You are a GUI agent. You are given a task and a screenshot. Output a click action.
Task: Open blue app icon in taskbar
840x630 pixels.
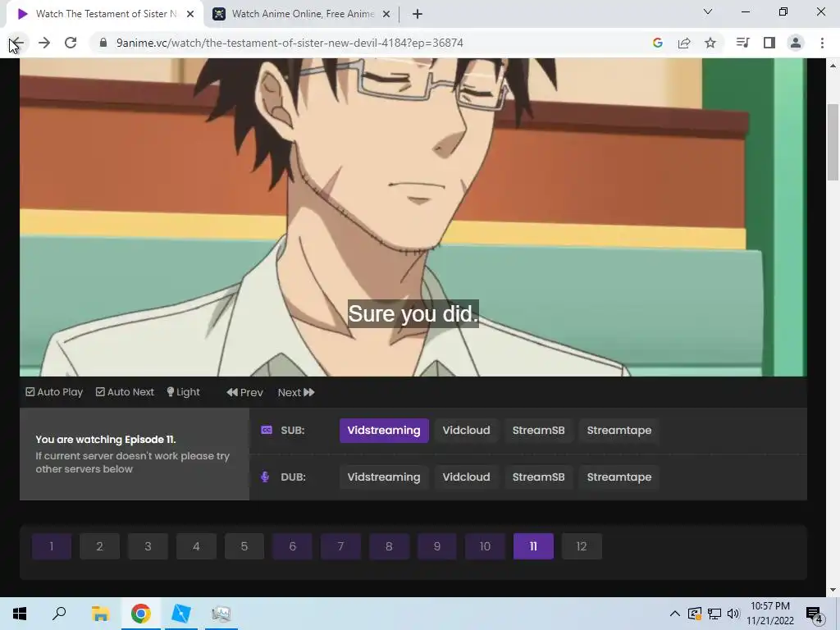coord(181,614)
